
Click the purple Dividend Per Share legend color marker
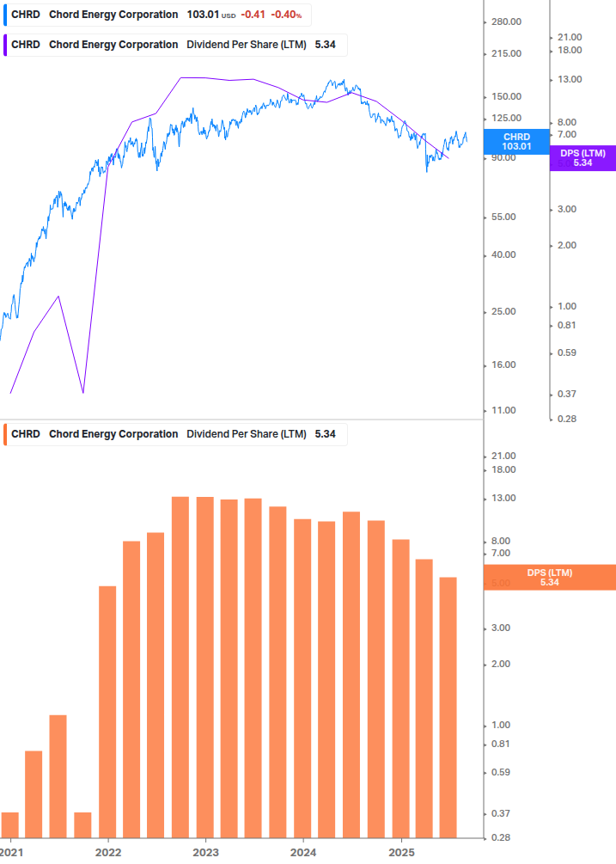(5, 46)
